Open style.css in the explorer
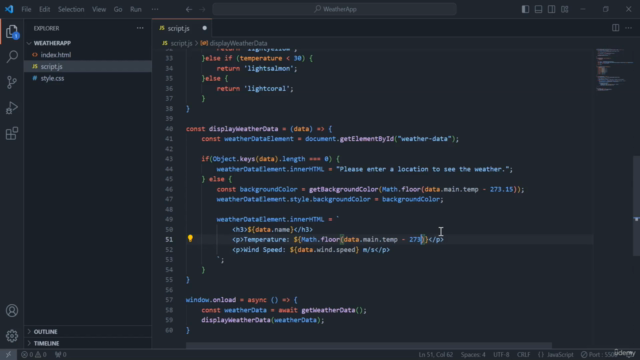Image resolution: width=640 pixels, height=360 pixels. [x=52, y=78]
